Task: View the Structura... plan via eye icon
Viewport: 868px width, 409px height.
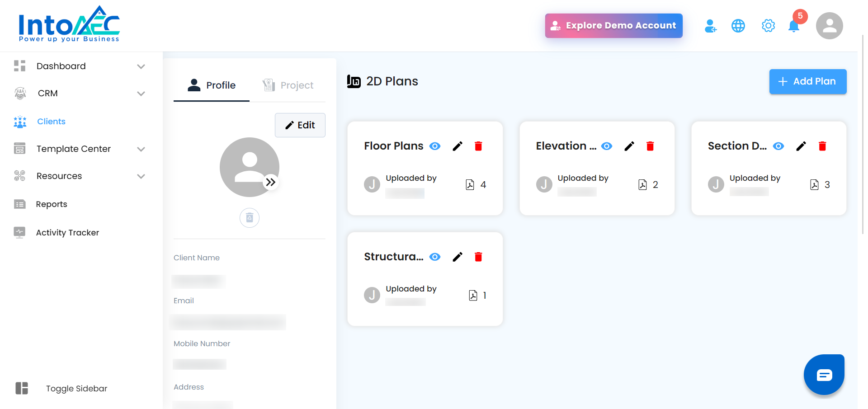Action: [435, 257]
